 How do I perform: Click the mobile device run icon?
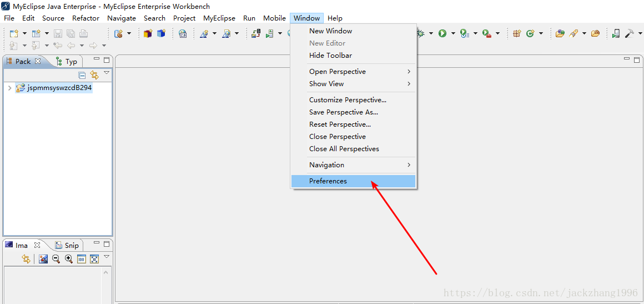615,33
